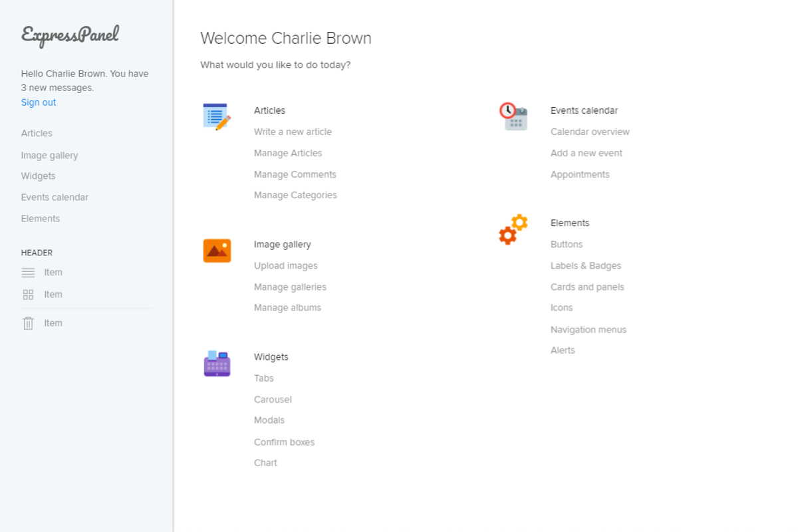Open Confirm boxes

[284, 442]
